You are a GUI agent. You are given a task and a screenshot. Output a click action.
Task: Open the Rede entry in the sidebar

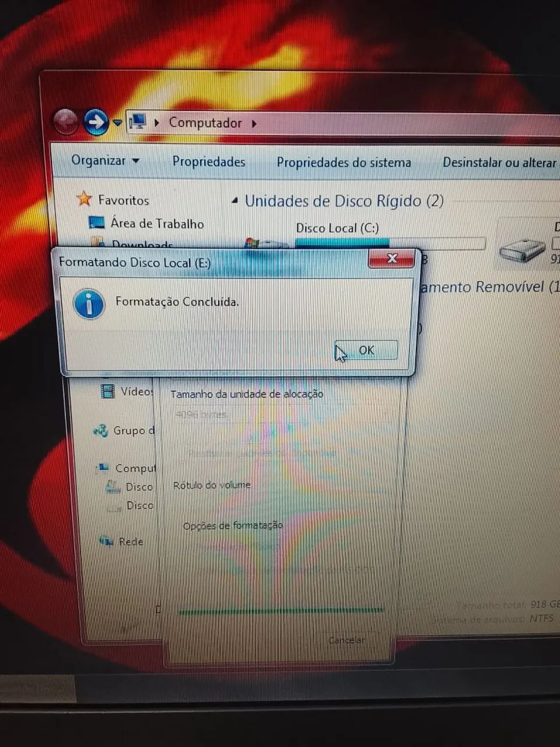(x=131, y=542)
